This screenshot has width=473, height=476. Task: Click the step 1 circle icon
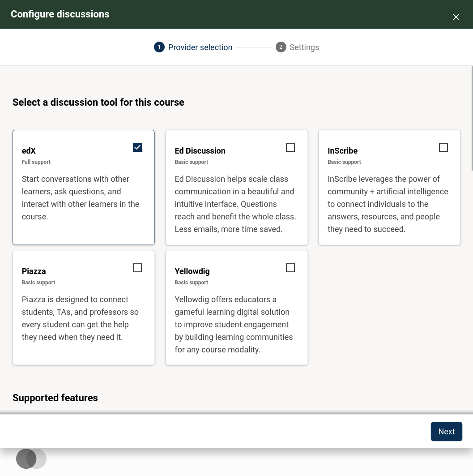(x=159, y=47)
